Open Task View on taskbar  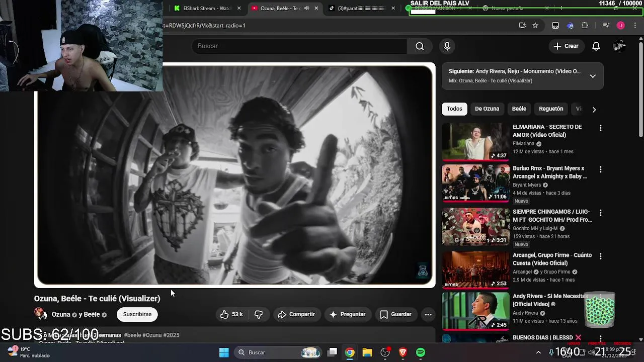pos(333,352)
